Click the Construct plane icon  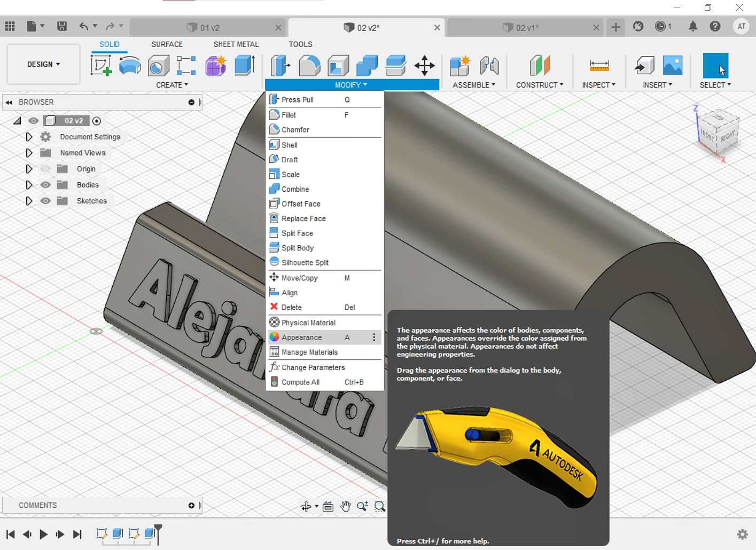pos(540,66)
